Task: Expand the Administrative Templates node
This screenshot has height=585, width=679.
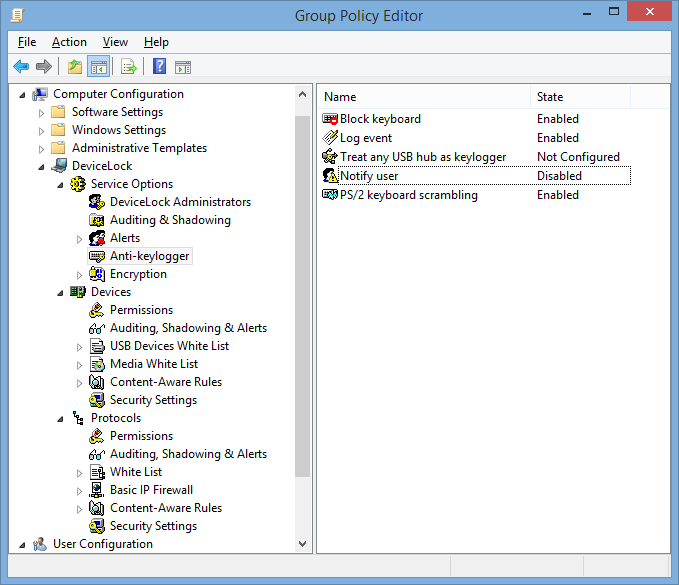Action: click(x=41, y=149)
